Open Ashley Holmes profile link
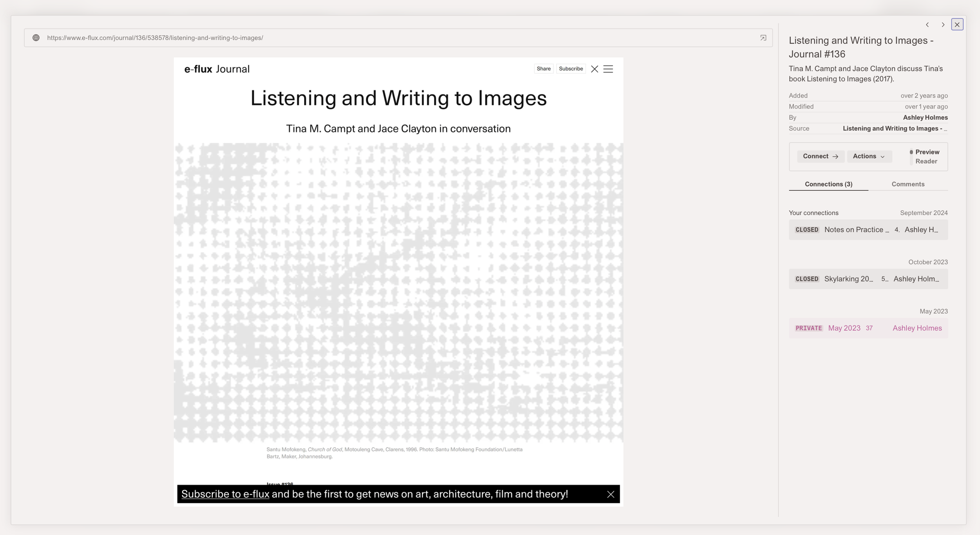980x535 pixels. click(x=926, y=117)
